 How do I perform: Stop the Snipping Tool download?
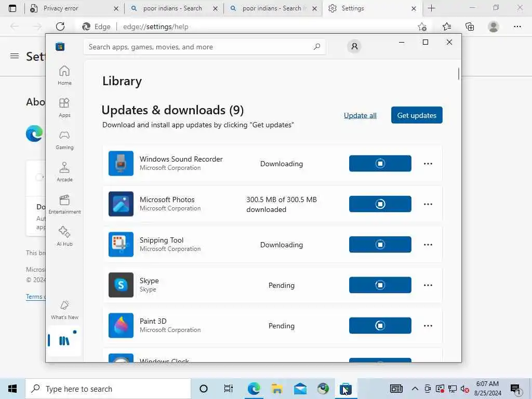coord(380,245)
